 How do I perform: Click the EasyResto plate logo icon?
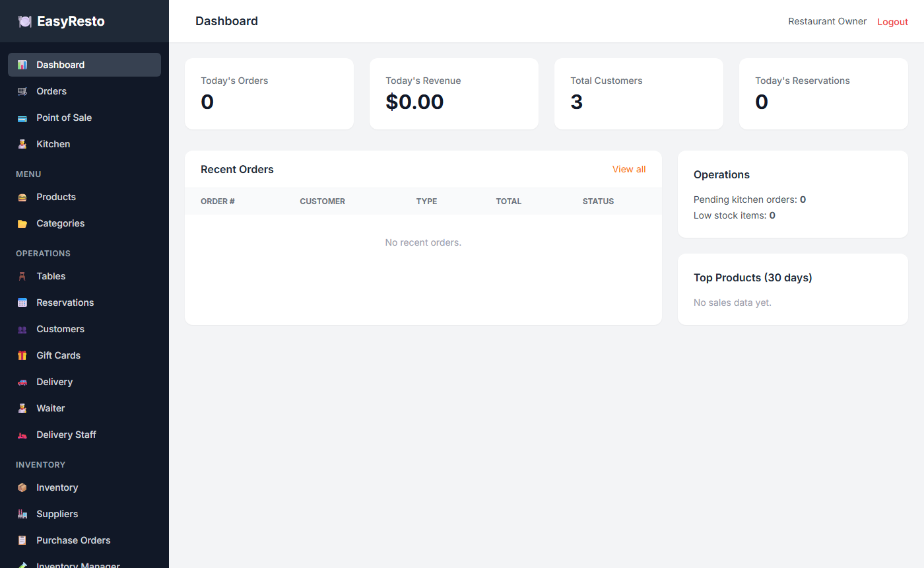(x=25, y=21)
